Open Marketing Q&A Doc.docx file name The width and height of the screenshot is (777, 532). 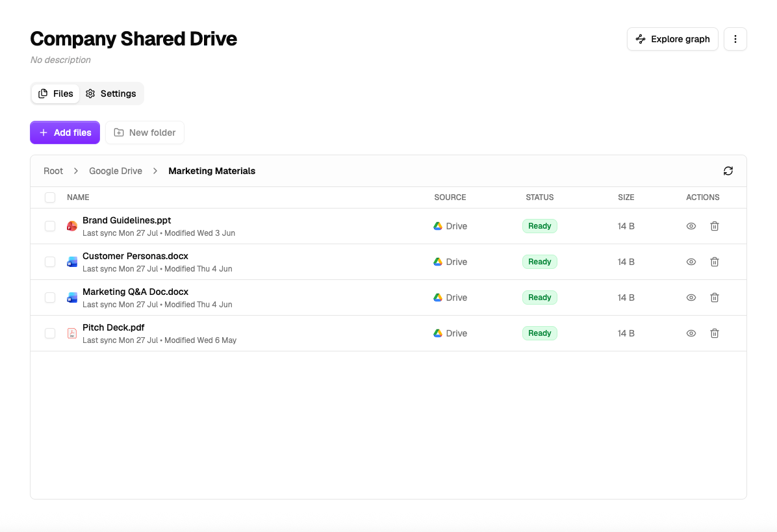click(x=135, y=292)
